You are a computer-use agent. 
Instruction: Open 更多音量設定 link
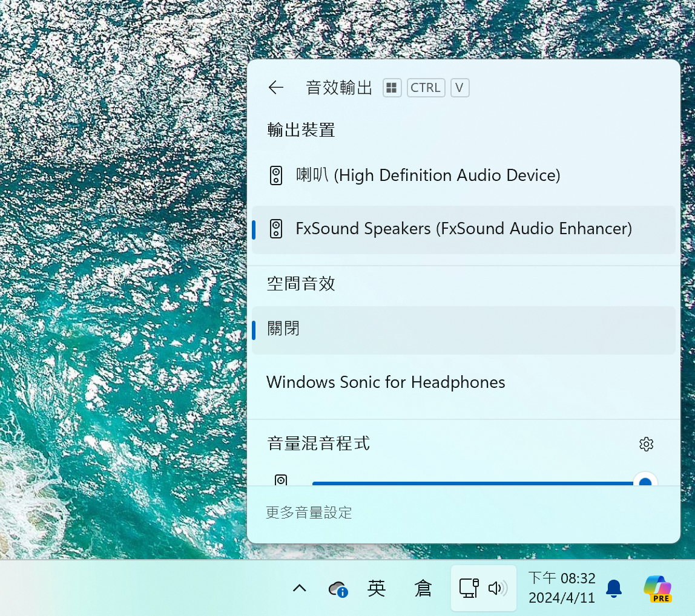[x=309, y=513]
